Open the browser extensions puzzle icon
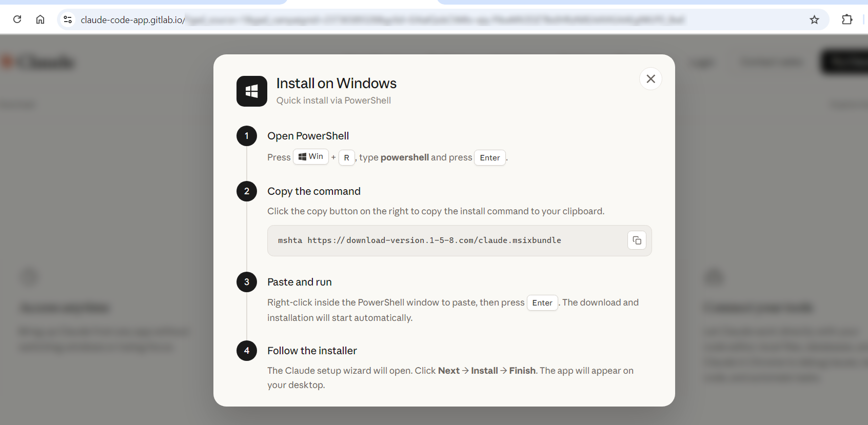This screenshot has height=425, width=868. click(x=847, y=19)
